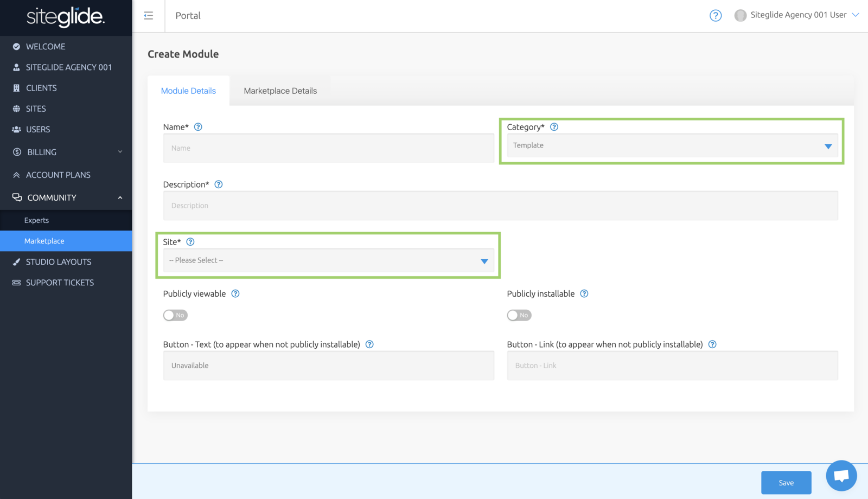
Task: Open the Category dropdown showing Template
Action: tap(672, 146)
